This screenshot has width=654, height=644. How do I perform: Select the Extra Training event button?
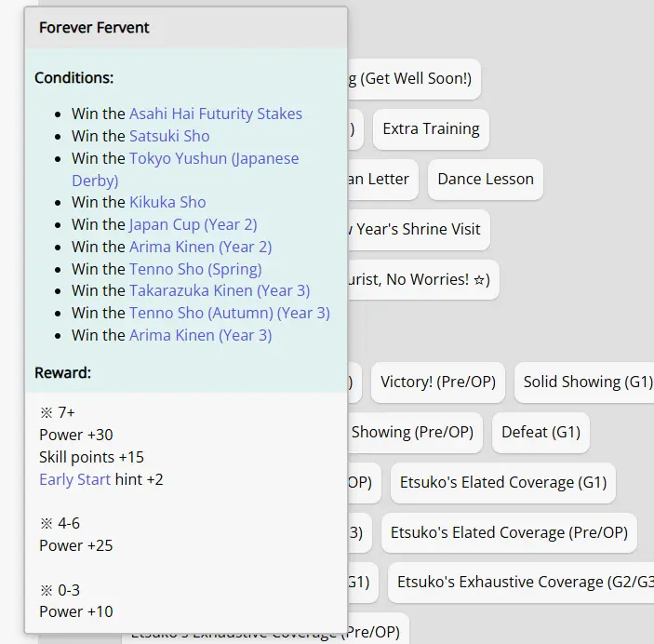(x=431, y=129)
